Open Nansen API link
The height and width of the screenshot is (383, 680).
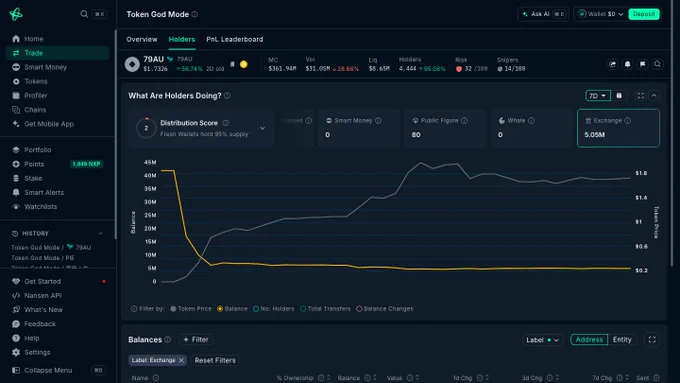click(42, 296)
